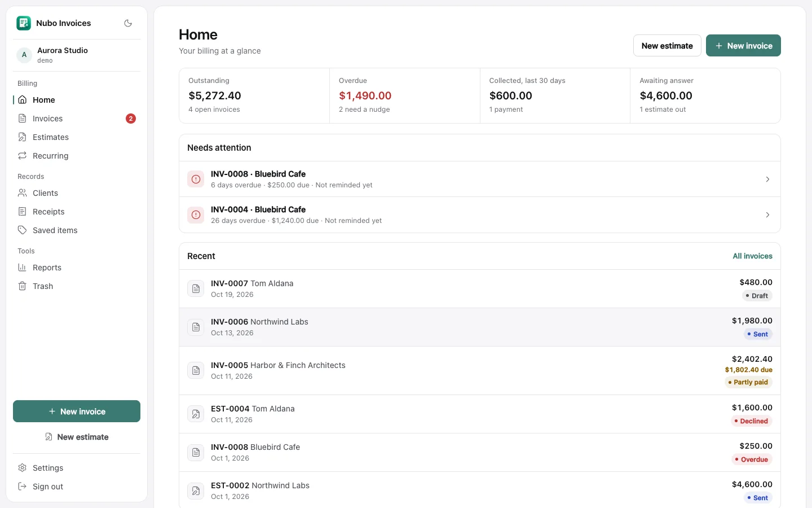Click the Draft status badge
812x508 pixels.
click(x=757, y=296)
